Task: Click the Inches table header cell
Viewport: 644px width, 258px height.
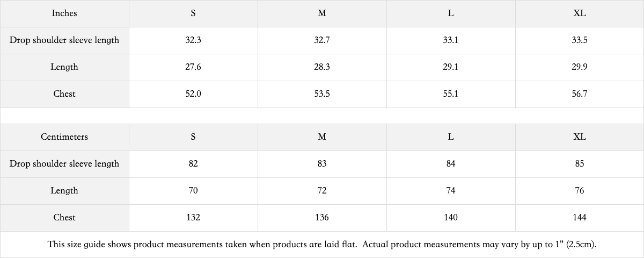Action: pyautogui.click(x=64, y=13)
